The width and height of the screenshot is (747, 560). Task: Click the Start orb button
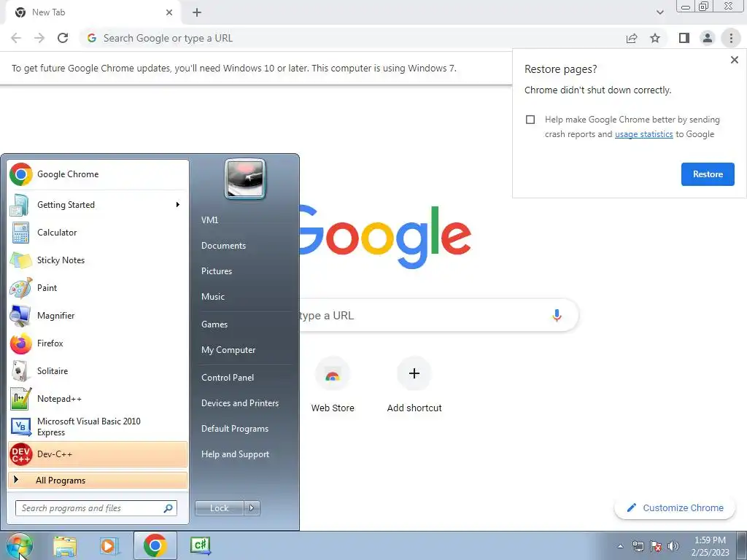pyautogui.click(x=19, y=546)
